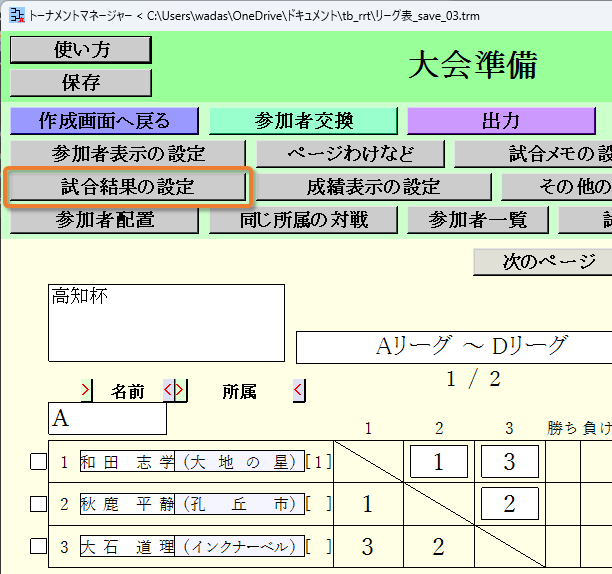Viewport: 612px width, 574px height.
Task: Open 成績表示の設定
Action: coord(374,187)
